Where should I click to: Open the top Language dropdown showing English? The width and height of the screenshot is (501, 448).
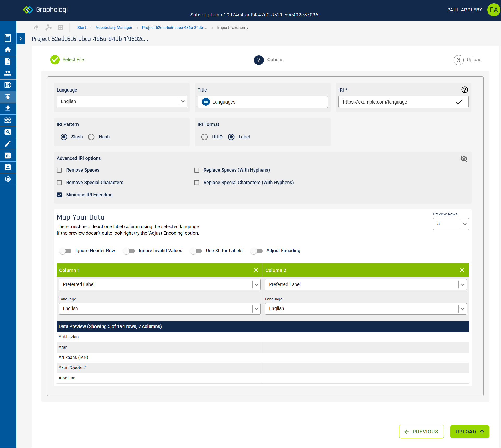122,101
